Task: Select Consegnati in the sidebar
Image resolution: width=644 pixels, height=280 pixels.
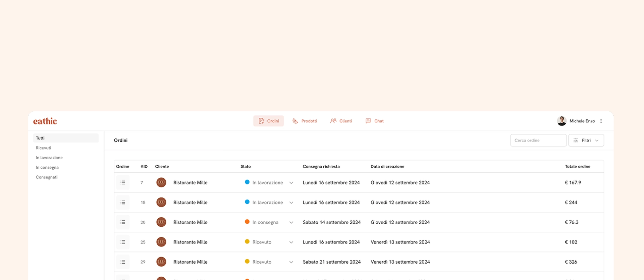Action: click(47, 177)
